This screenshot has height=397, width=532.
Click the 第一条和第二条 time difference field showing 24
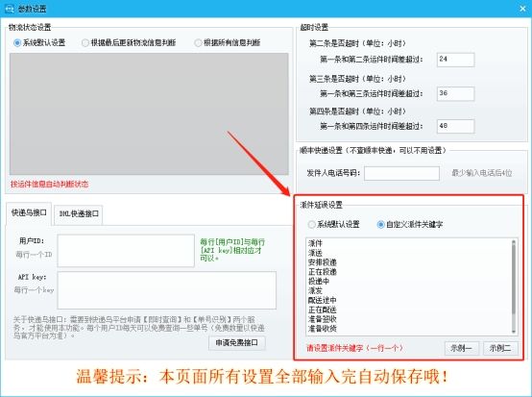pos(456,60)
